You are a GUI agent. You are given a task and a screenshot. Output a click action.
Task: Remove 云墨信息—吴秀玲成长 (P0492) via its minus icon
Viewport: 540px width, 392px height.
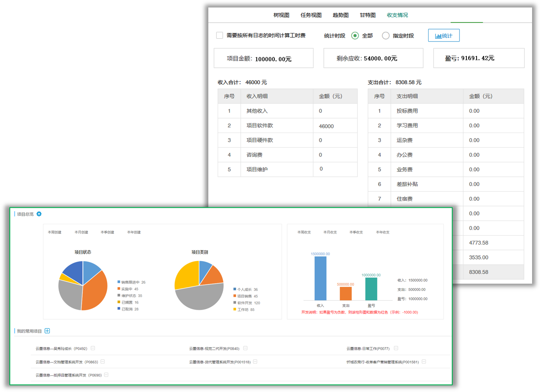coord(93,348)
